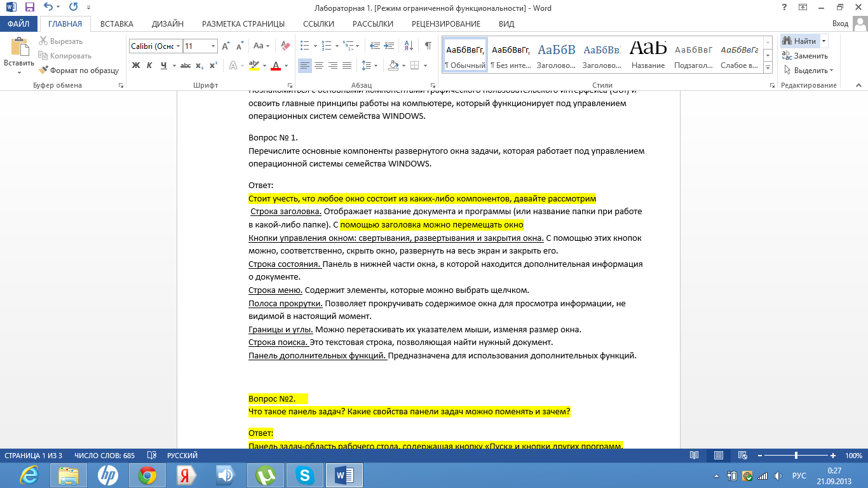Decrease font size with shrink font icon
The height and width of the screenshot is (488, 868).
coord(240,46)
